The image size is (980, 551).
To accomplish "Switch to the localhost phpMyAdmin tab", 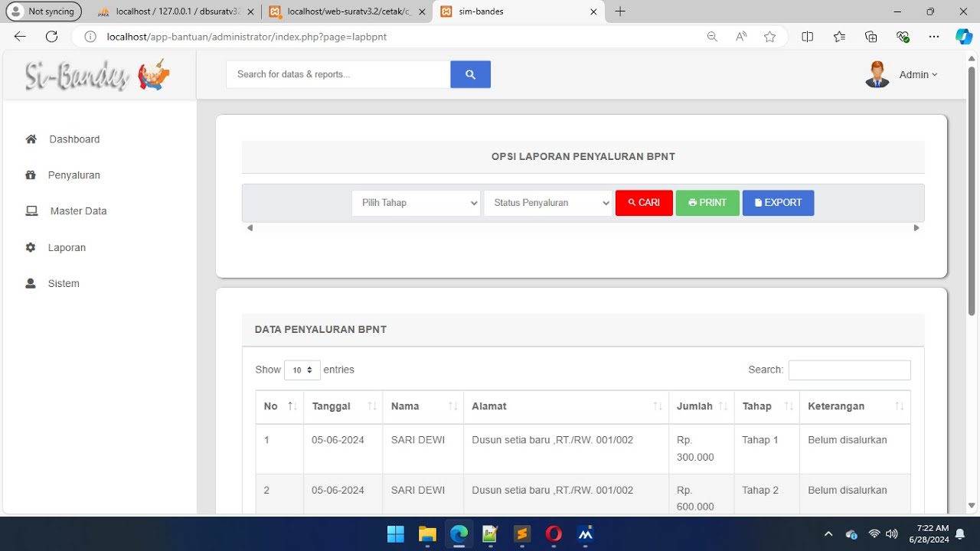I will tap(176, 11).
